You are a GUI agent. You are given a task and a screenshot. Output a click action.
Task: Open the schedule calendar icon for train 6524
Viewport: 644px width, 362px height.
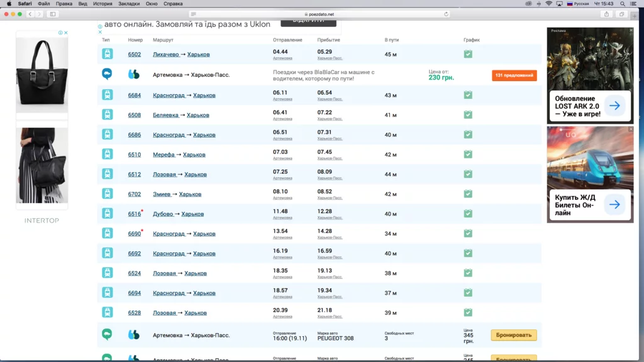click(x=468, y=273)
